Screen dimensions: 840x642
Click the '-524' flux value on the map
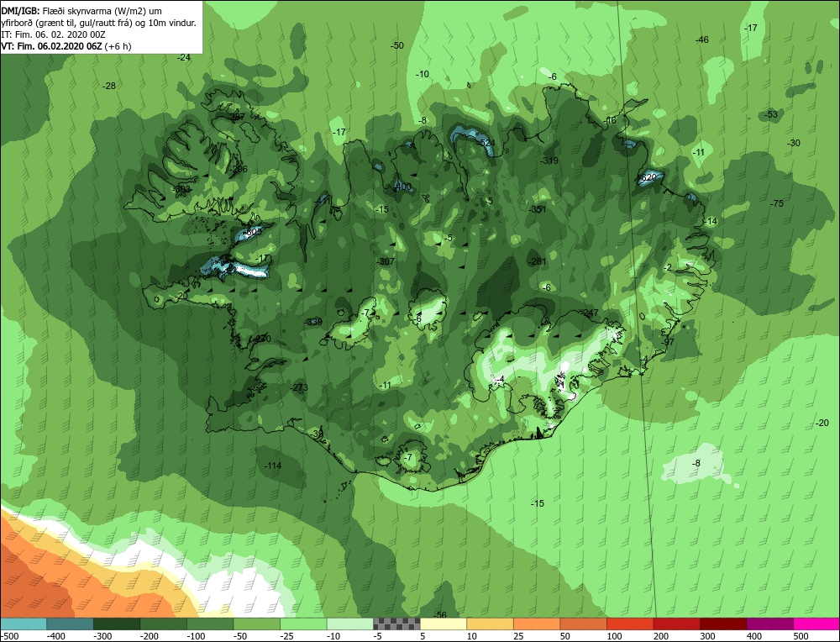(486, 143)
